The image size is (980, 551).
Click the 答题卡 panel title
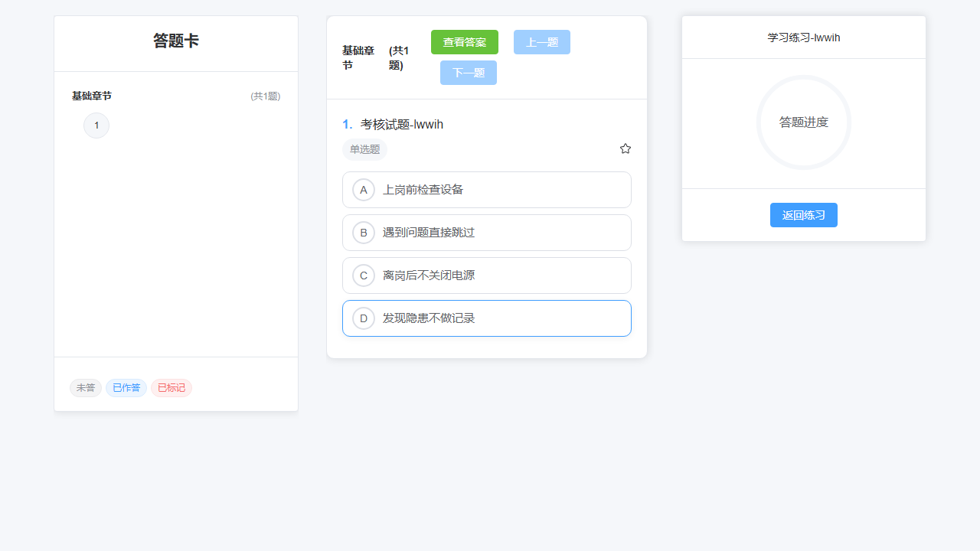[176, 41]
